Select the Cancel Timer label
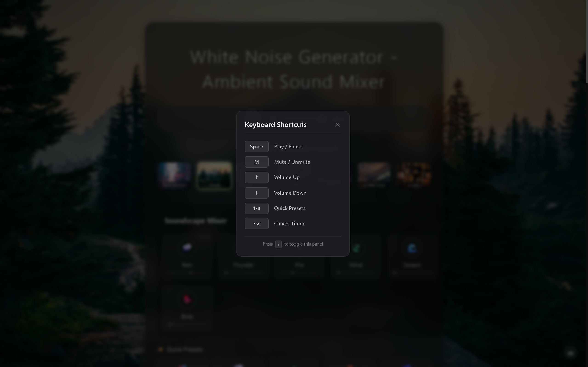Screen dimensions: 588x367 289,224
